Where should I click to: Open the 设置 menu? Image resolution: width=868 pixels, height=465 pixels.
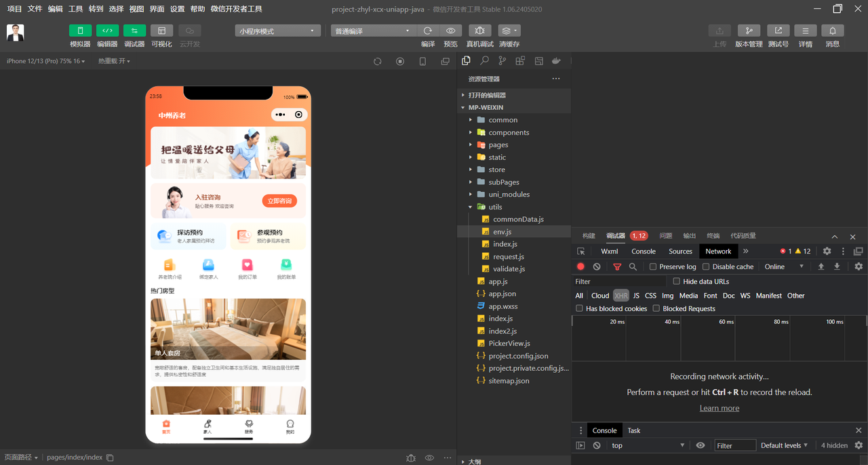pos(177,9)
